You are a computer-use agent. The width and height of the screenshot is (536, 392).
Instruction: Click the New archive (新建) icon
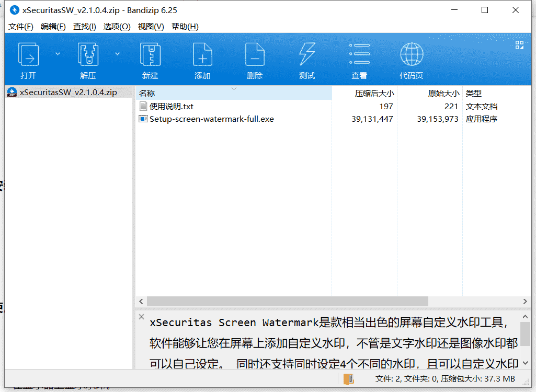[x=151, y=54]
